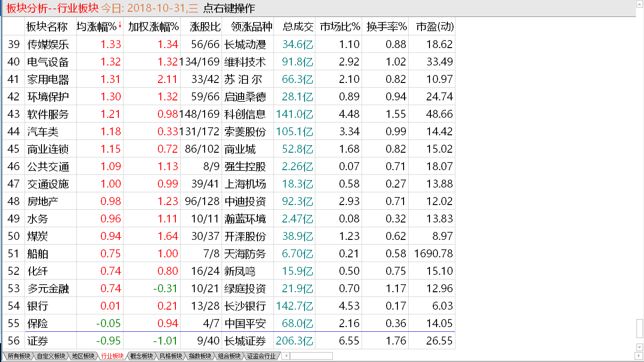Open the 所有板块 tab
Image resolution: width=644 pixels, height=362 pixels.
(18, 356)
